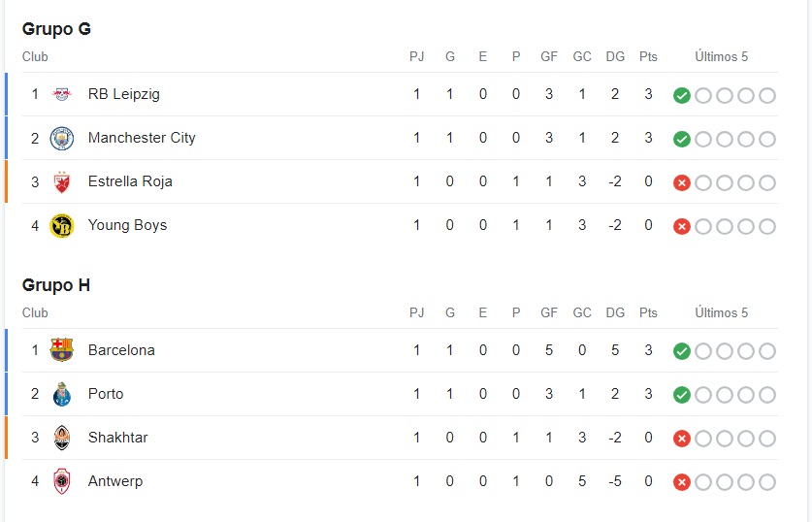
Task: Click the Grupo H heading
Action: click(56, 285)
